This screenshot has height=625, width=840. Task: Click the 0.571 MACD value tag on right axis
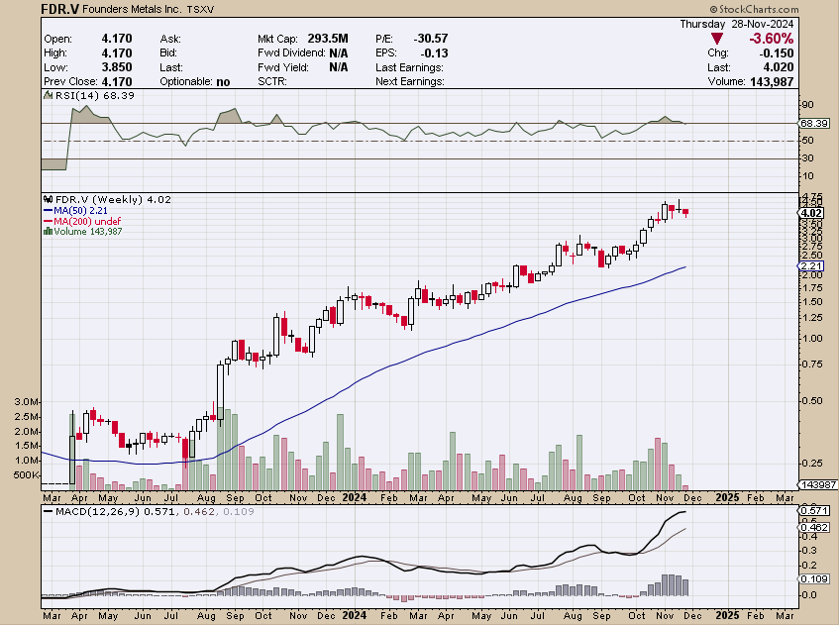click(814, 510)
